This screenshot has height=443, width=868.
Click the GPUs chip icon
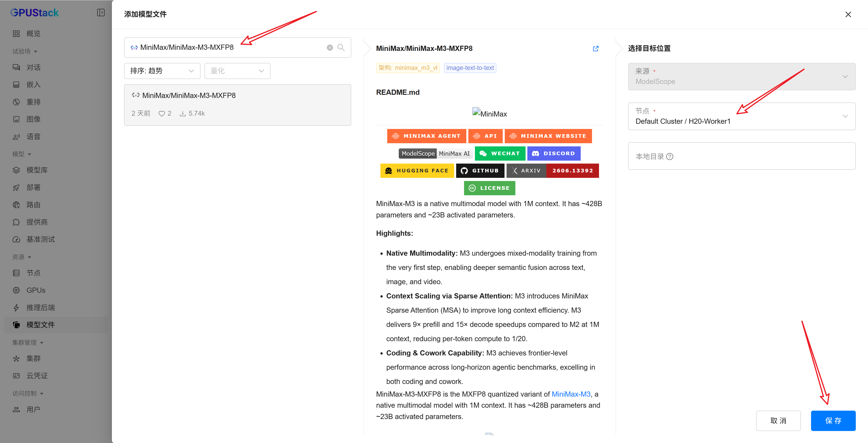pos(16,290)
